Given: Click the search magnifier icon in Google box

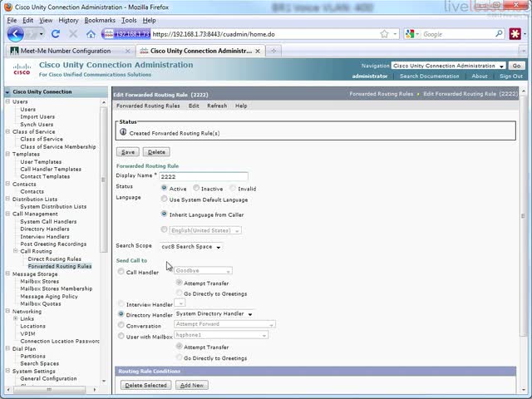Looking at the screenshot, I should (499, 33).
